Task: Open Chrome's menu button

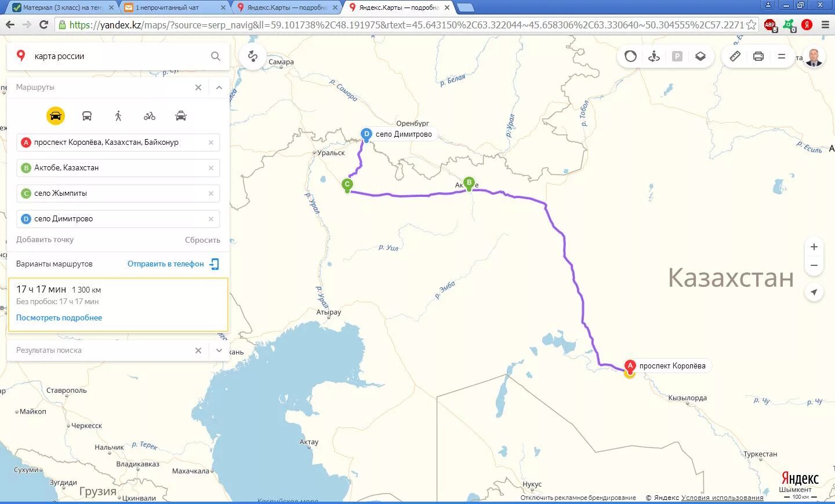Action: tap(825, 25)
